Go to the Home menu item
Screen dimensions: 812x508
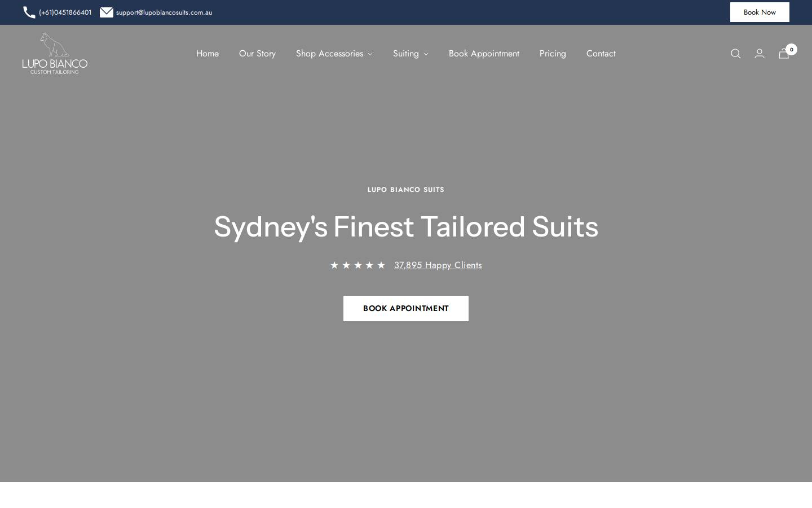208,54
